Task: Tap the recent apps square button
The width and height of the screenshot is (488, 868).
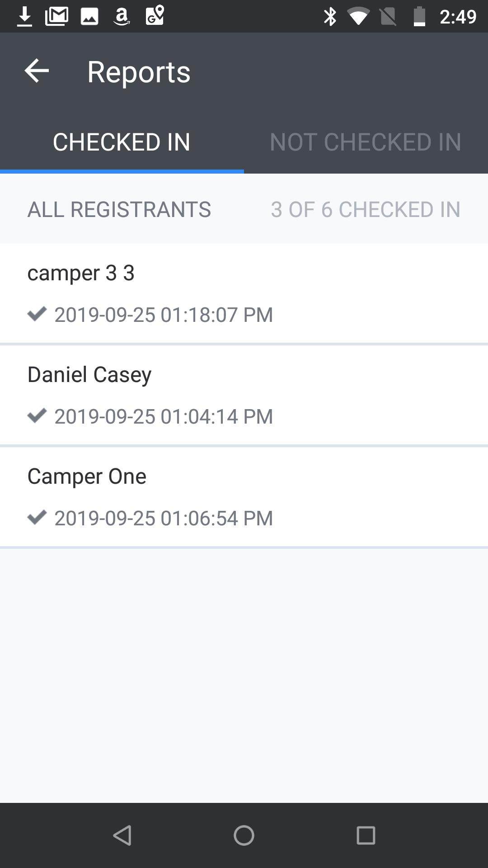Action: (x=366, y=835)
